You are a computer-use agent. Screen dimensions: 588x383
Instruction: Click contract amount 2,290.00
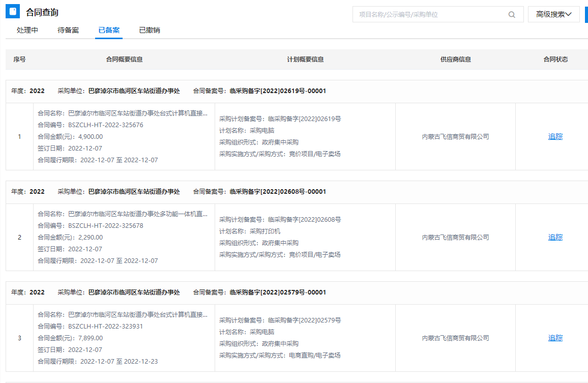point(91,237)
